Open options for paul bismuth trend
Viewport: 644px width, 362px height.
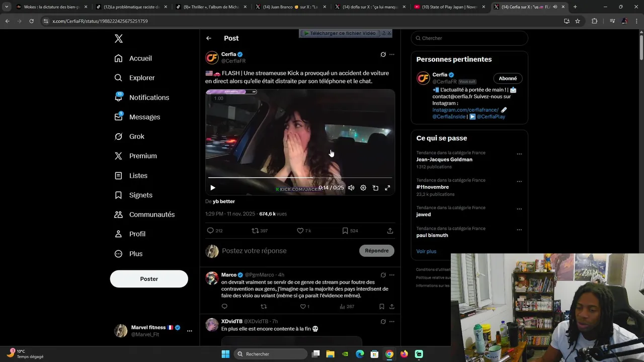pyautogui.click(x=519, y=230)
